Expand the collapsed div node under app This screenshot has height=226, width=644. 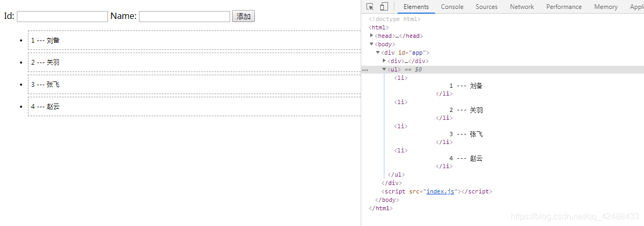[384, 61]
